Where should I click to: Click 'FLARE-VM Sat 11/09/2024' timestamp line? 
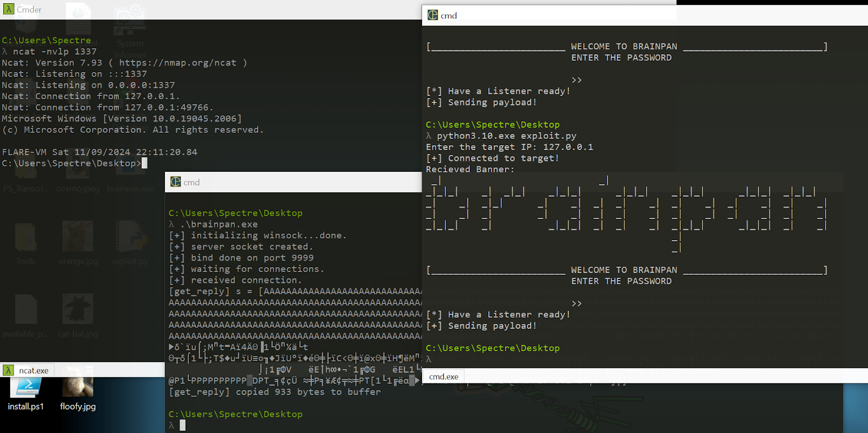(99, 152)
